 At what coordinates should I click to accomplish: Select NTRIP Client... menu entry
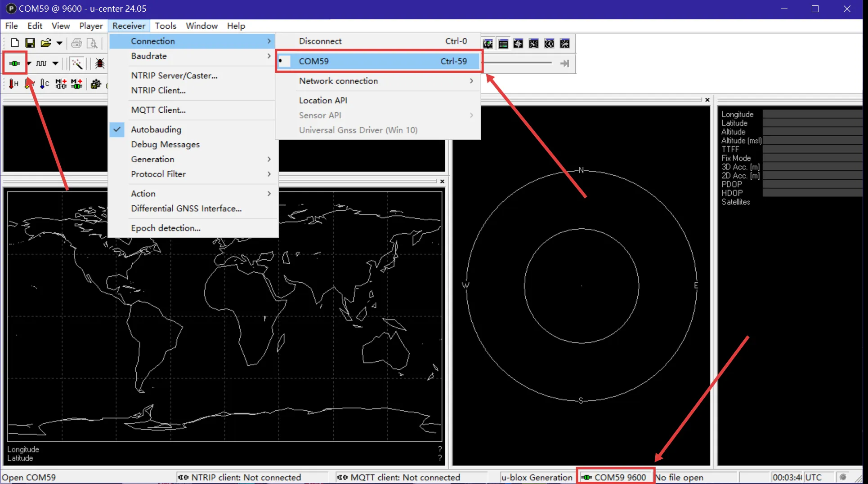(158, 90)
